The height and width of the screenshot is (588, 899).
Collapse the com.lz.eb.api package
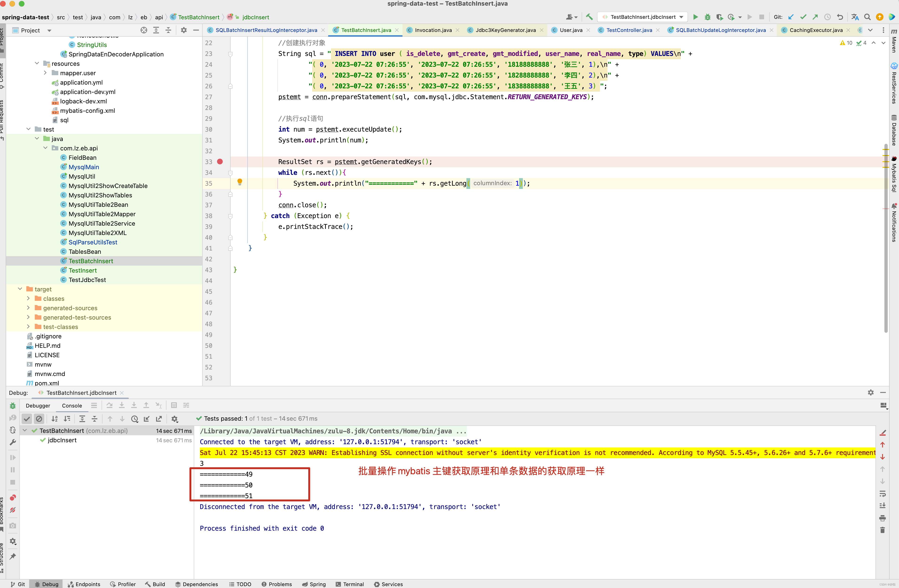(x=45, y=148)
